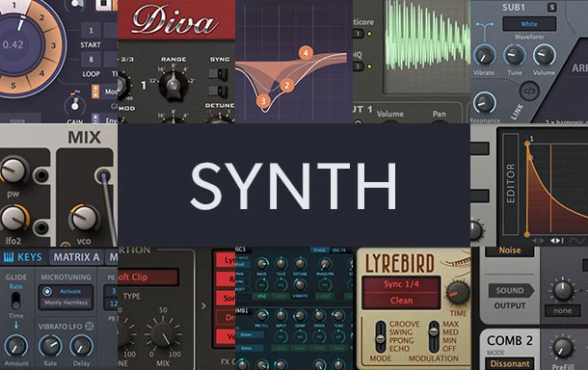
Task: Enable Microtuning with the Activate radio button
Action: [x=47, y=291]
